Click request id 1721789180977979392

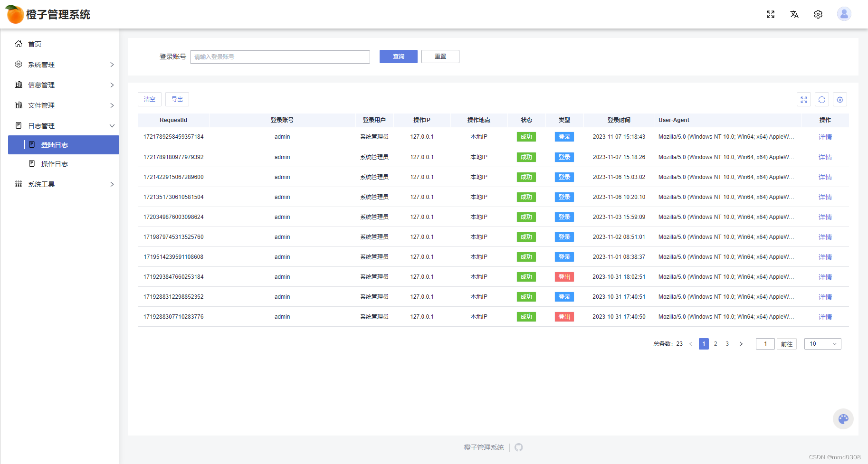click(173, 157)
